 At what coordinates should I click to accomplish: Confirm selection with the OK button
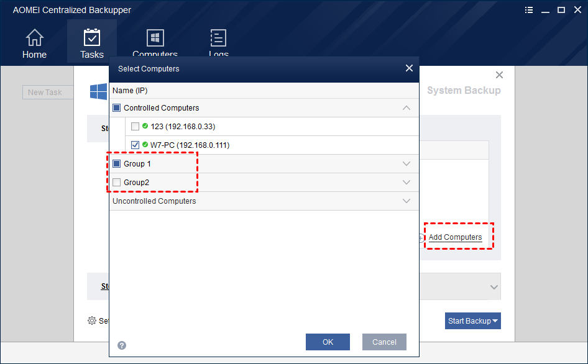pyautogui.click(x=328, y=342)
